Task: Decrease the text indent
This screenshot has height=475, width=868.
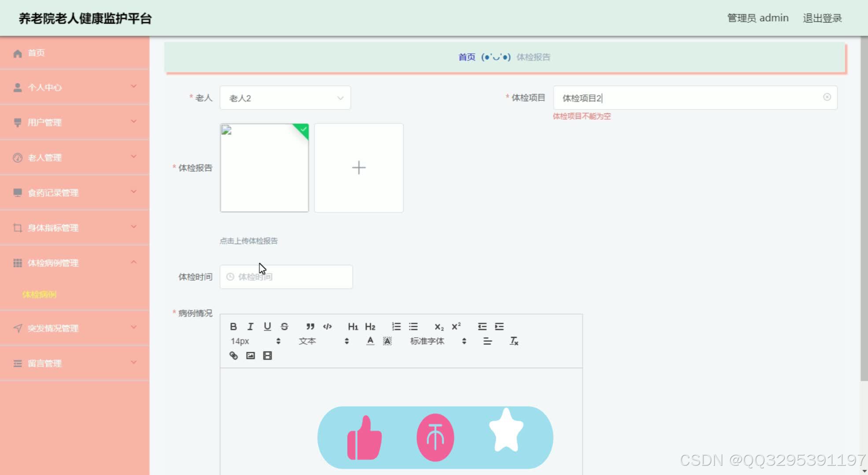Action: point(482,326)
